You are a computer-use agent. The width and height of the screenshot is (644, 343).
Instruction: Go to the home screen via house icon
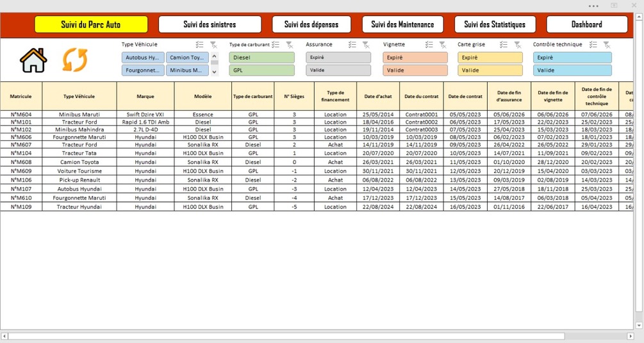[x=33, y=60]
